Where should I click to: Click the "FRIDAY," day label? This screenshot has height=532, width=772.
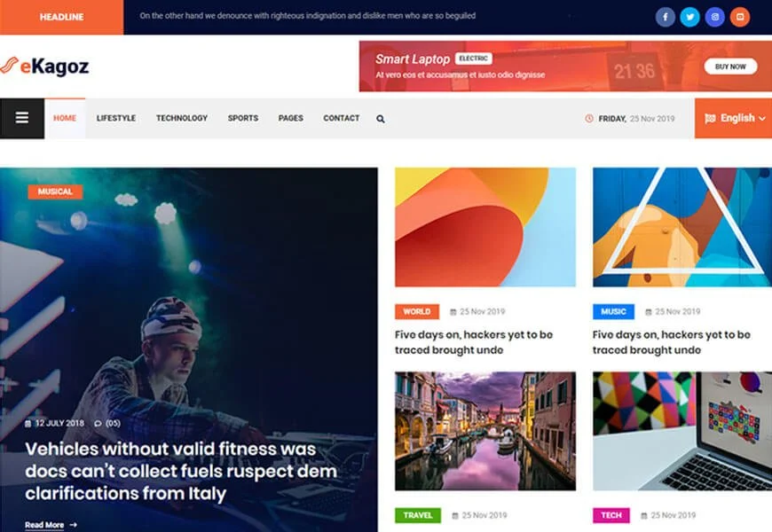[612, 119]
